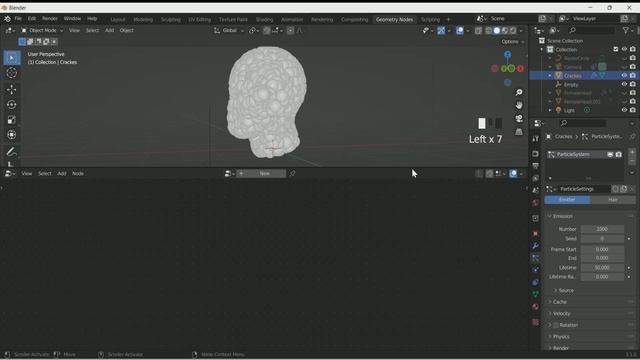Click the add particle system plus button
This screenshot has width=640, height=360.
[632, 152]
